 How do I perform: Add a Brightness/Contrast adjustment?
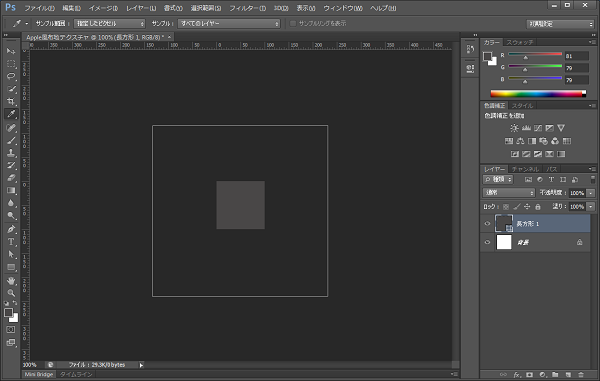(x=514, y=128)
